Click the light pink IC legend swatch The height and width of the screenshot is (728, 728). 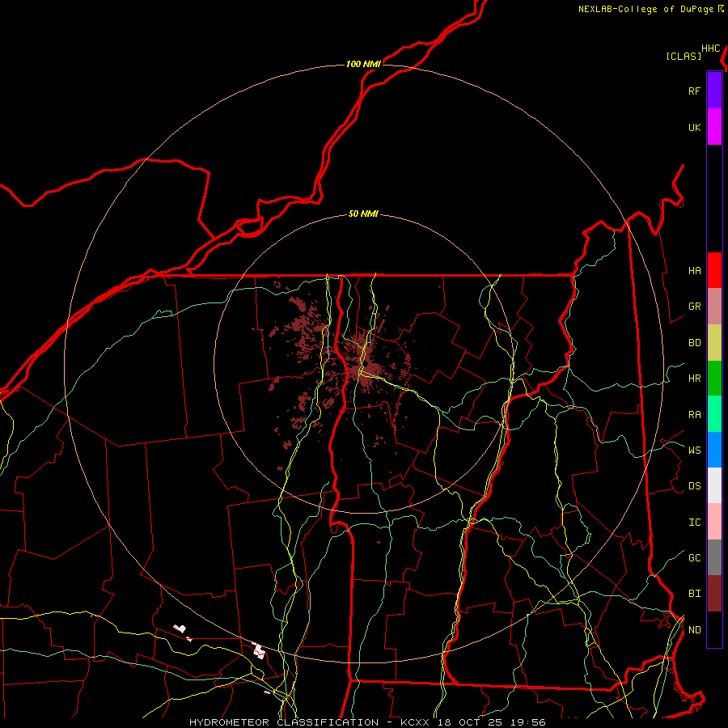pos(714,522)
